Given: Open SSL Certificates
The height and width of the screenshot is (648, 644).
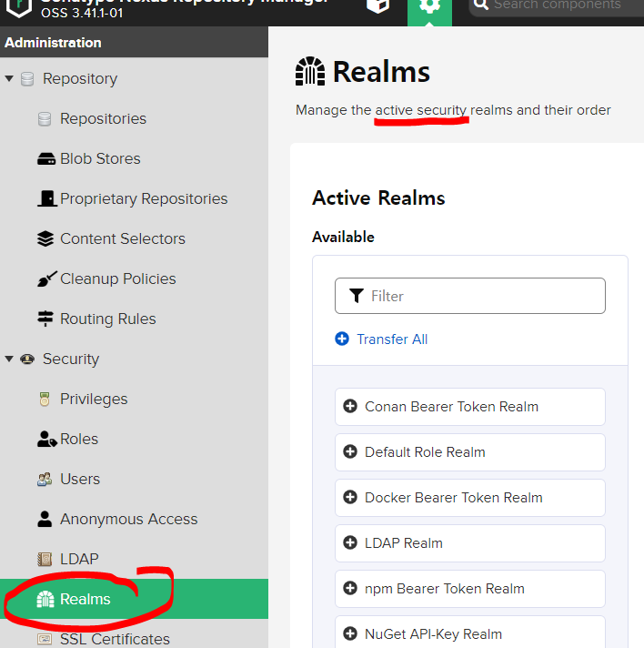Looking at the screenshot, I should (115, 639).
